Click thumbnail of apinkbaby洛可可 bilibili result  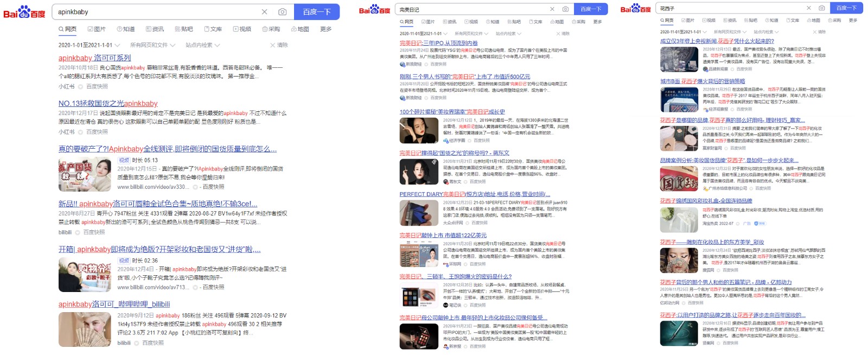click(x=84, y=329)
